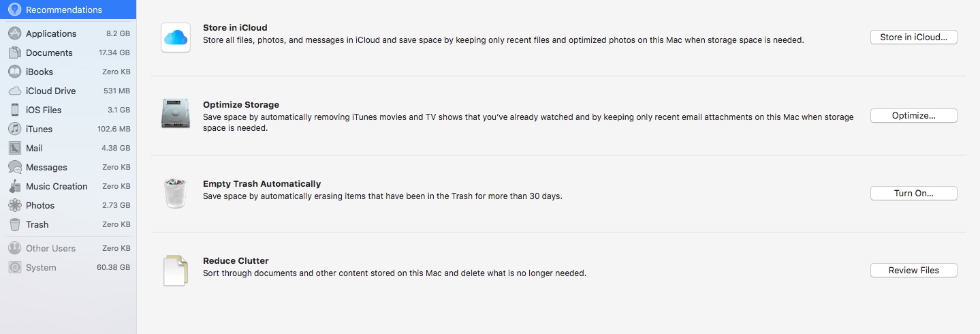Click the full trash can icon
The height and width of the screenshot is (334, 980).
pos(176,192)
